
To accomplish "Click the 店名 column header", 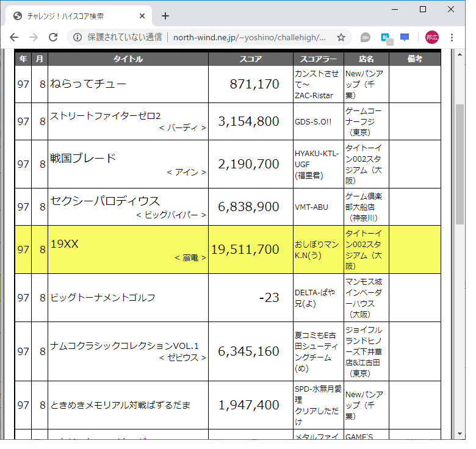I will [x=366, y=59].
